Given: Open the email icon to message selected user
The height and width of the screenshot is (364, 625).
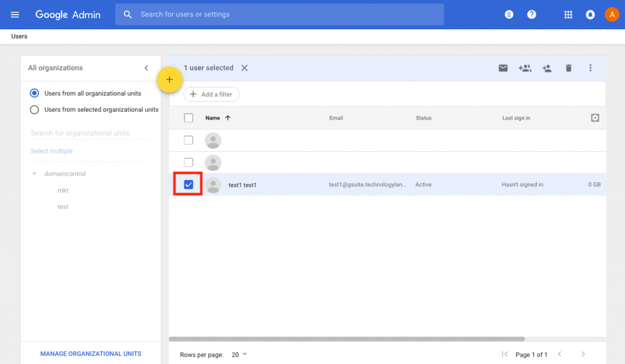Looking at the screenshot, I should click(503, 68).
